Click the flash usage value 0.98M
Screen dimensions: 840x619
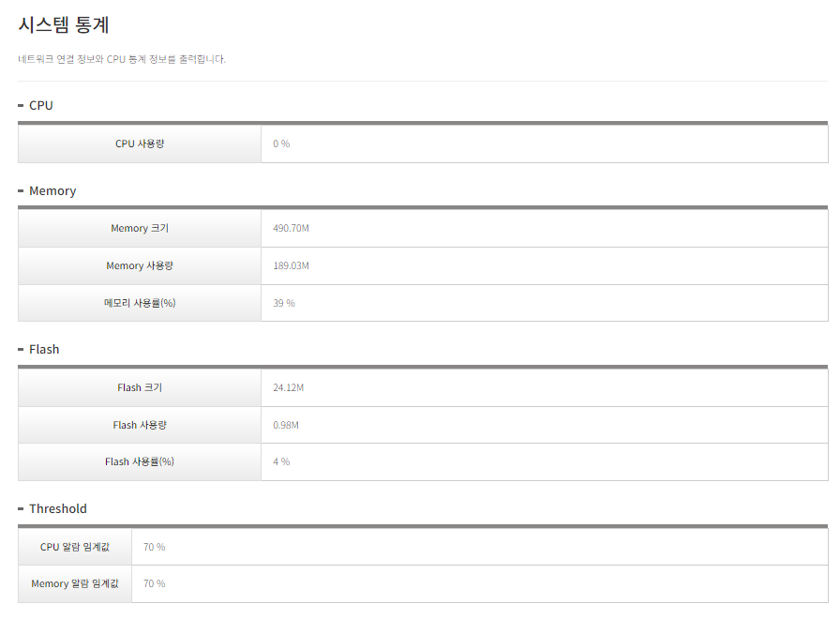pos(286,425)
